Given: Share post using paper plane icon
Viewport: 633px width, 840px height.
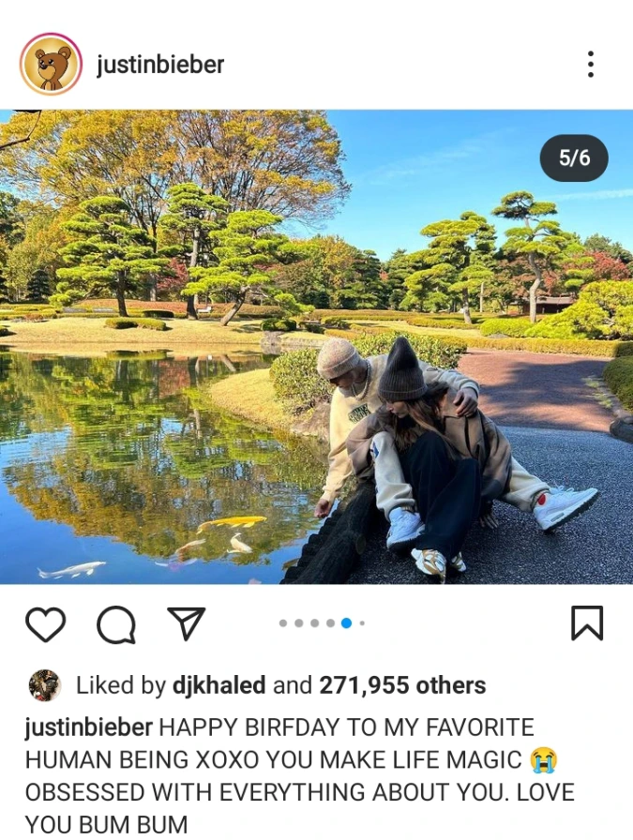Looking at the screenshot, I should [187, 623].
